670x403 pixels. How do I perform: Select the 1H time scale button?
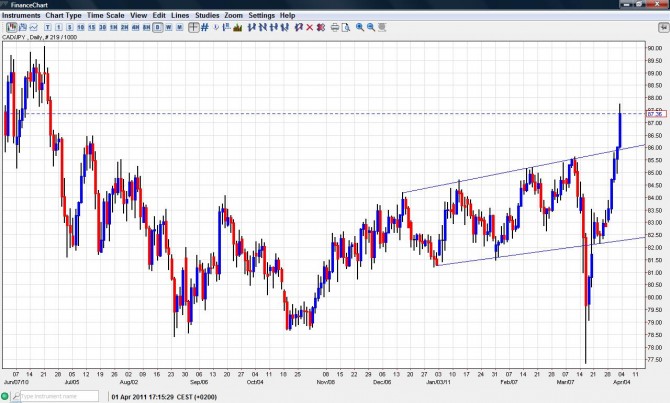pos(114,27)
